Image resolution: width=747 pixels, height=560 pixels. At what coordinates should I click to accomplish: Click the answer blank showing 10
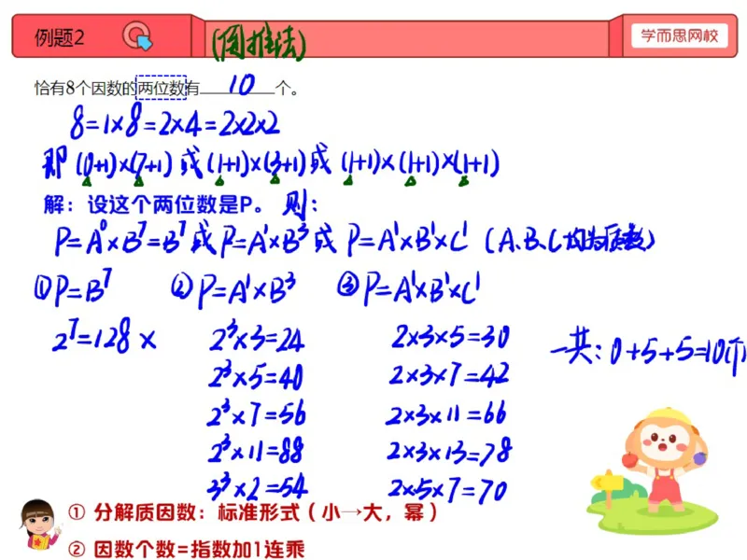tap(237, 86)
